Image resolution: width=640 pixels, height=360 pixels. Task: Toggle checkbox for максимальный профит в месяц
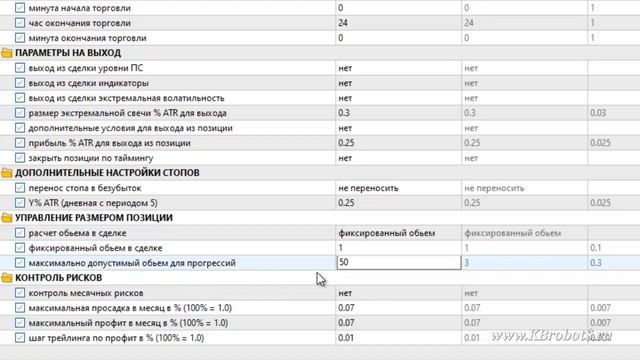tap(20, 323)
